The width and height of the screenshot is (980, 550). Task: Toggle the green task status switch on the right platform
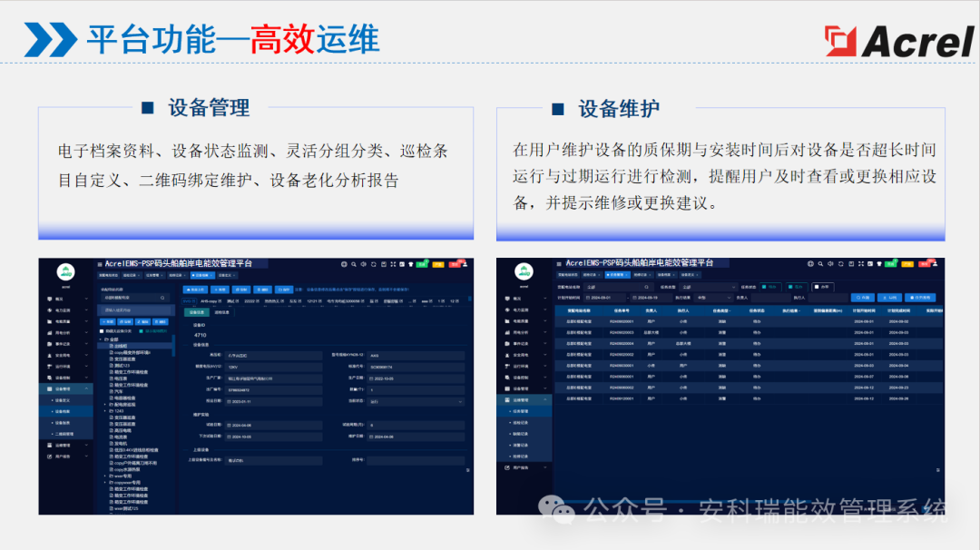coord(765,285)
